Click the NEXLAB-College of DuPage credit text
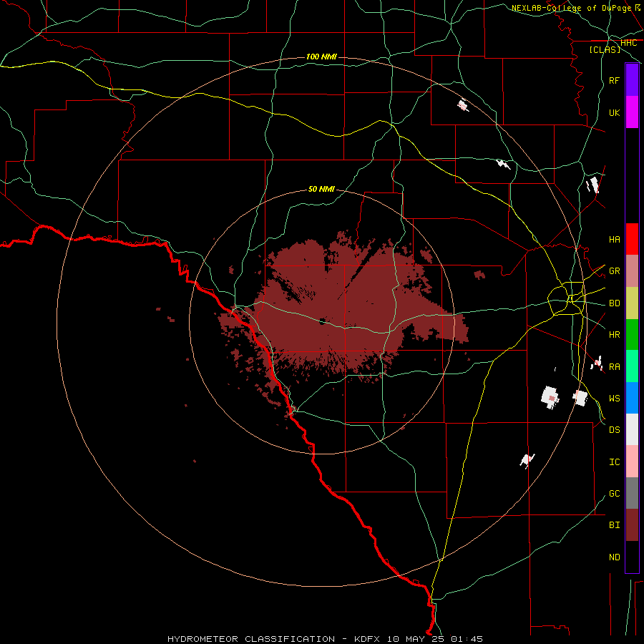Image resolution: width=644 pixels, height=644 pixels. (571, 8)
